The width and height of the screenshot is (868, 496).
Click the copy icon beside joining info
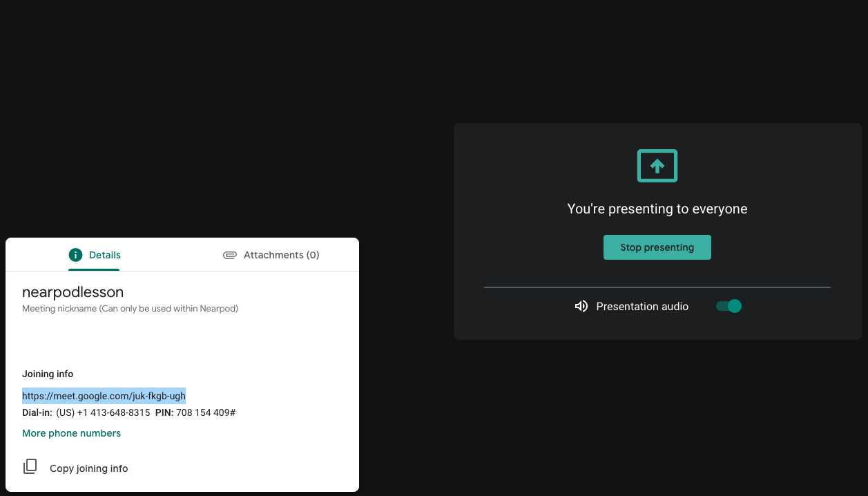(x=30, y=467)
